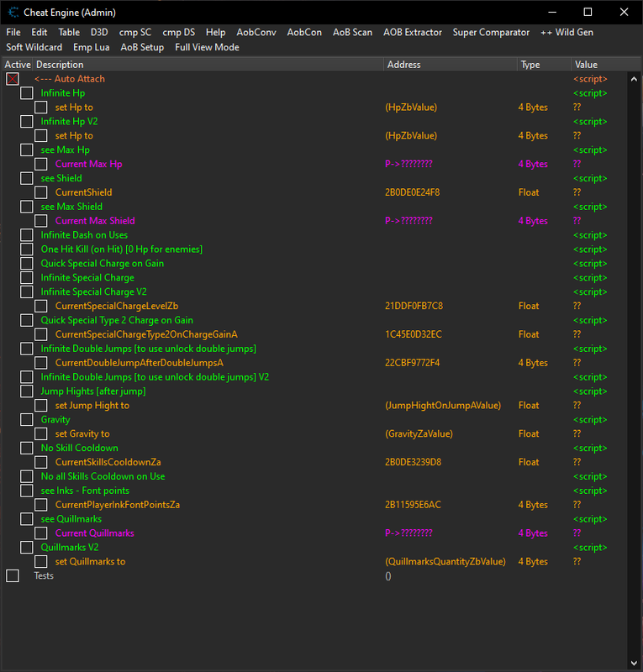Click the Cheat Engine title bar icon
The image size is (643, 672).
coord(13,13)
